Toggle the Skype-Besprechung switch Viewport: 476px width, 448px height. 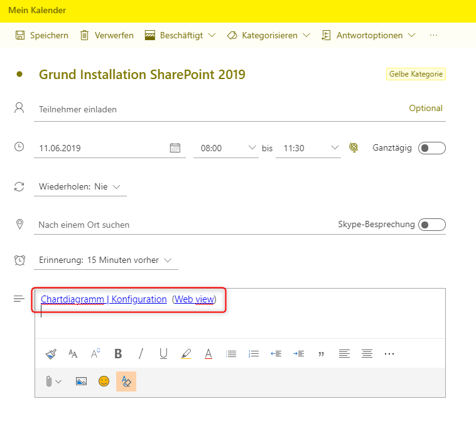coord(431,225)
